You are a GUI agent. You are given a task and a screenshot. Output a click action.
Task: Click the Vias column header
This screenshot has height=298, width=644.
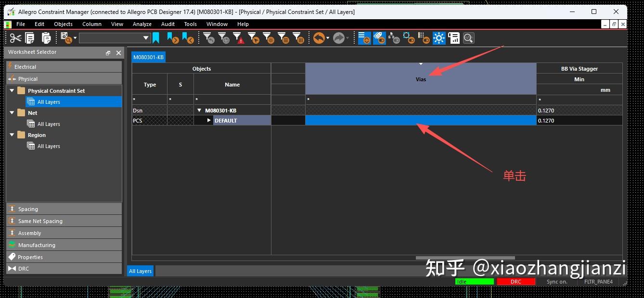click(x=421, y=79)
